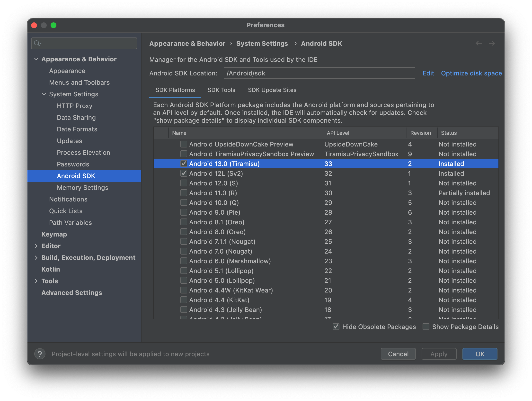Collapse the System Settings section
Screen dimensions: 532x401
[x=44, y=94]
